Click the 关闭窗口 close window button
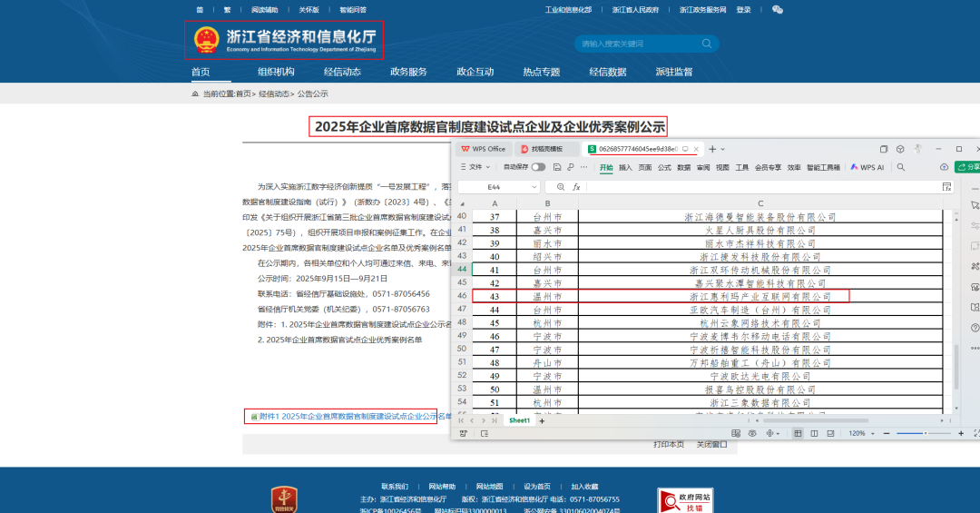Screen dimensions: 980x513 pos(712,444)
